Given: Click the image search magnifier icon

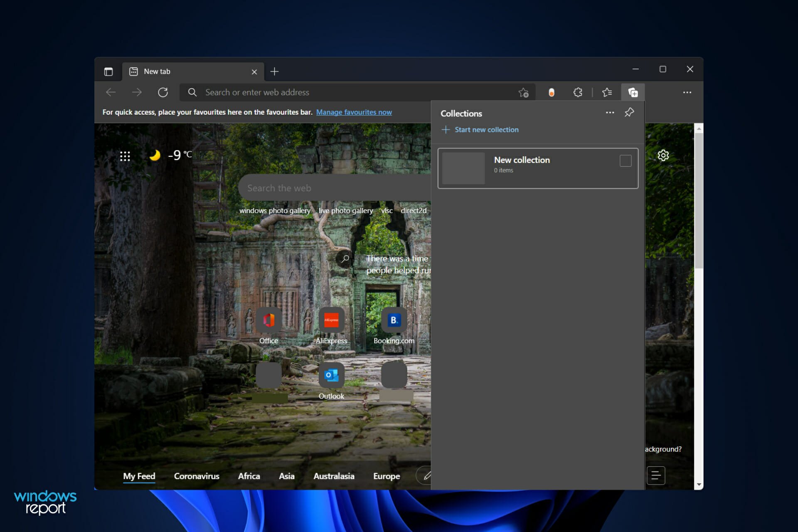Looking at the screenshot, I should tap(345, 259).
